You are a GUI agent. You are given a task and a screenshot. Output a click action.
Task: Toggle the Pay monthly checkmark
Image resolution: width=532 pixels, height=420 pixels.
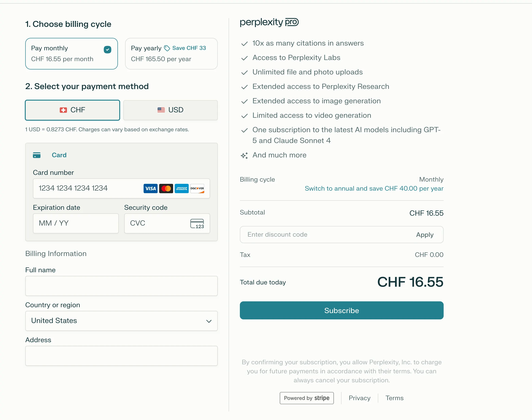[x=107, y=50]
